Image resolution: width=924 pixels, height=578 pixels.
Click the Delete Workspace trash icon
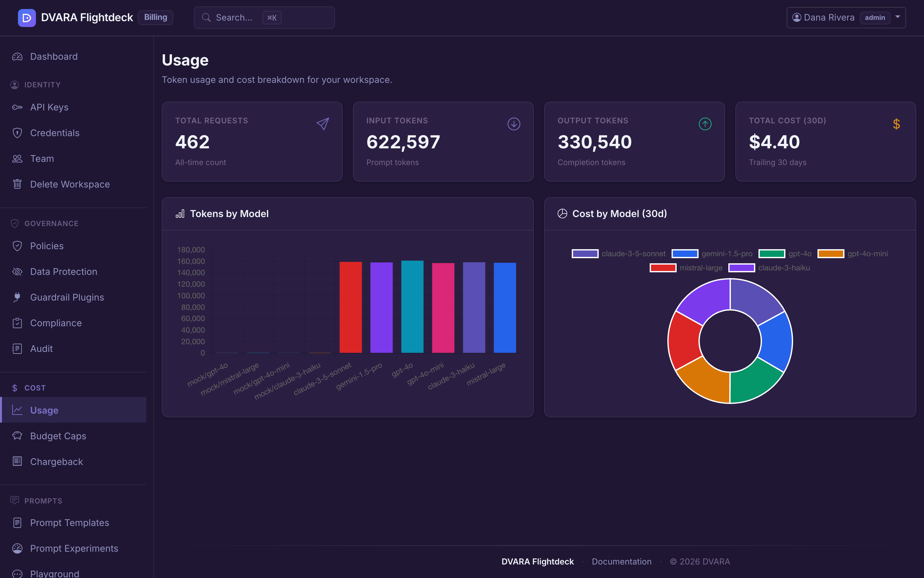(x=17, y=184)
